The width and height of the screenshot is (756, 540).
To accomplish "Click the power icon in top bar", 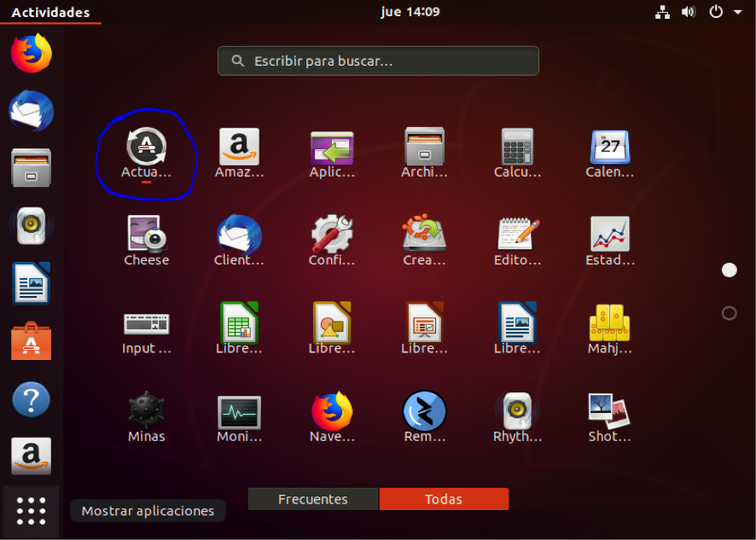I will point(716,12).
